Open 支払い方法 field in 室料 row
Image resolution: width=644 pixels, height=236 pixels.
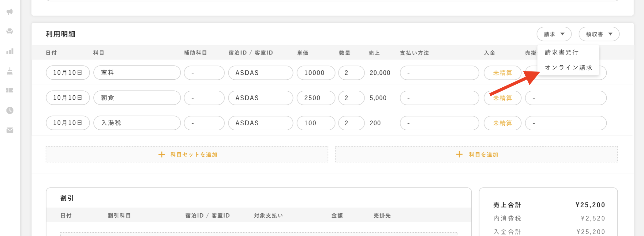[x=440, y=73]
